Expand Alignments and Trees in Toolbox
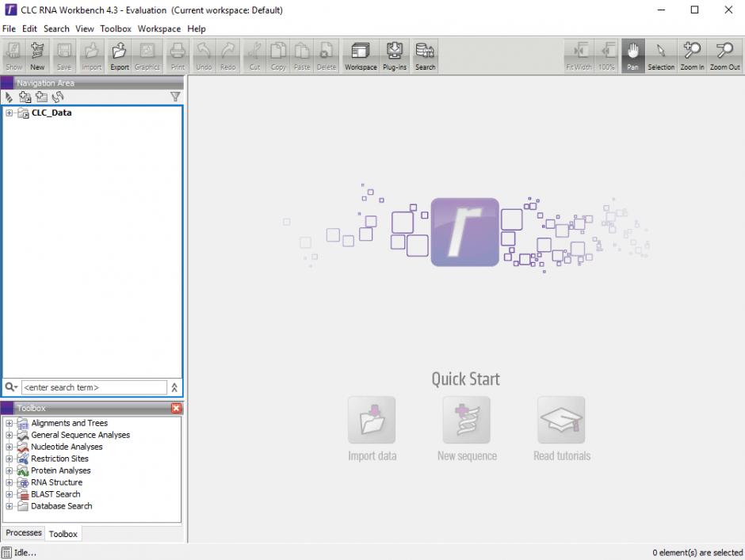Viewport: 745px width, 560px height. (9, 423)
